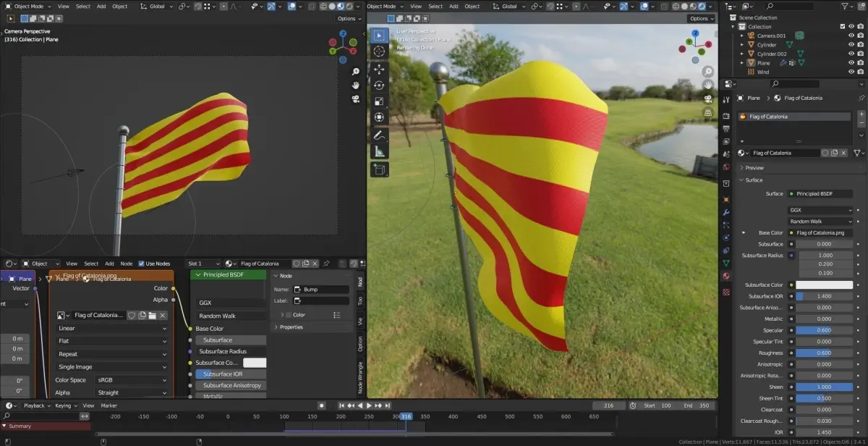868x446 pixels.
Task: Hide Cylinder.002 with its eye icon
Action: point(851,54)
